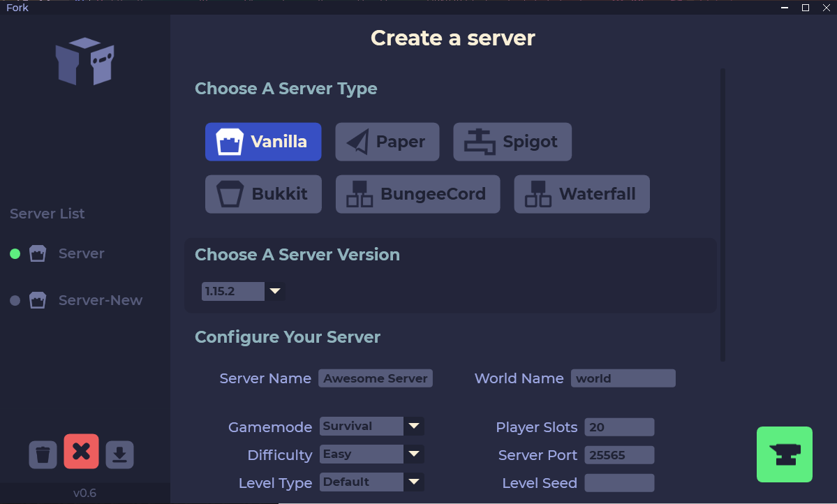Image resolution: width=837 pixels, height=504 pixels.
Task: Open the server version dropdown arrow
Action: click(275, 291)
